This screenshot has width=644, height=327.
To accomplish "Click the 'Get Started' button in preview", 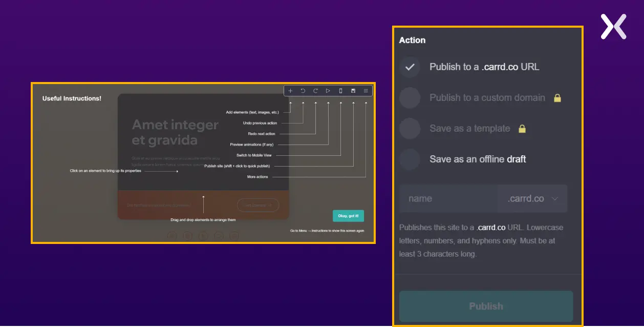I will [257, 205].
